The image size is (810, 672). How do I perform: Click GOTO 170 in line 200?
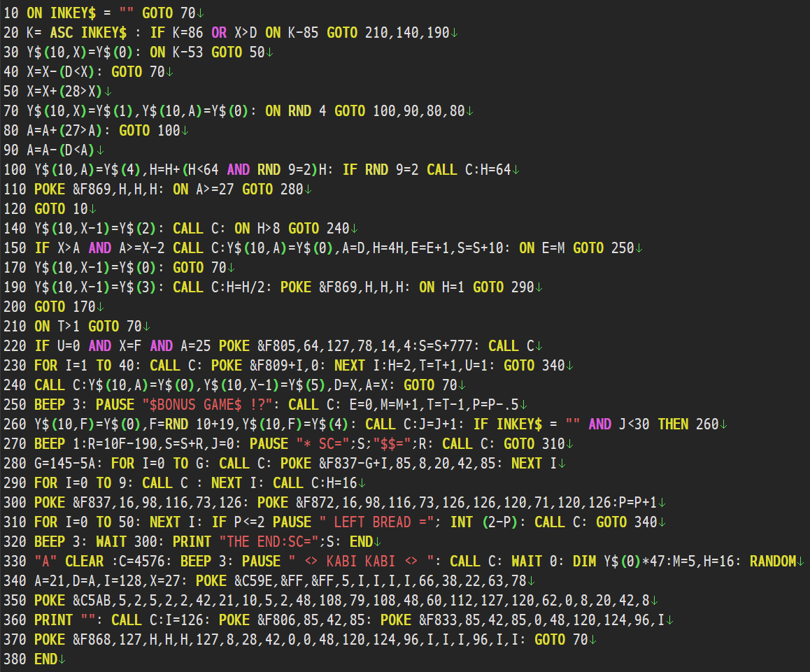click(x=65, y=307)
